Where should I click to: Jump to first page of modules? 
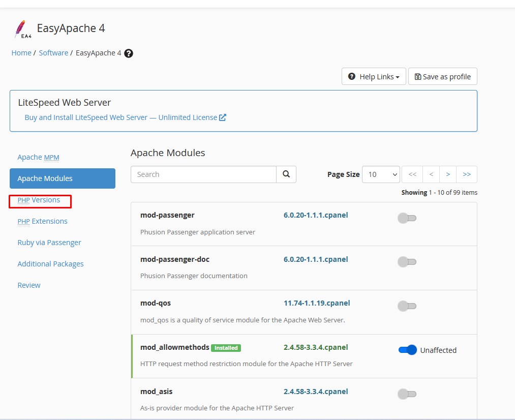pos(412,174)
